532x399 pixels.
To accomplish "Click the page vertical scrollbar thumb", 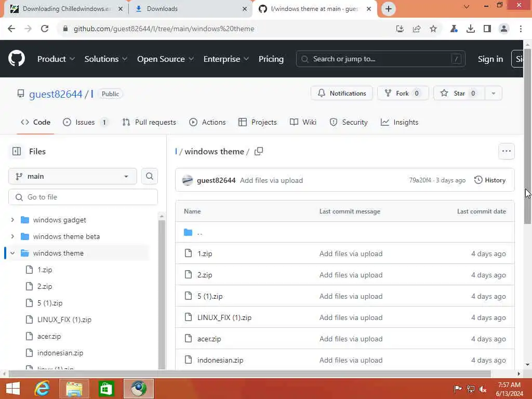I will [x=527, y=136].
